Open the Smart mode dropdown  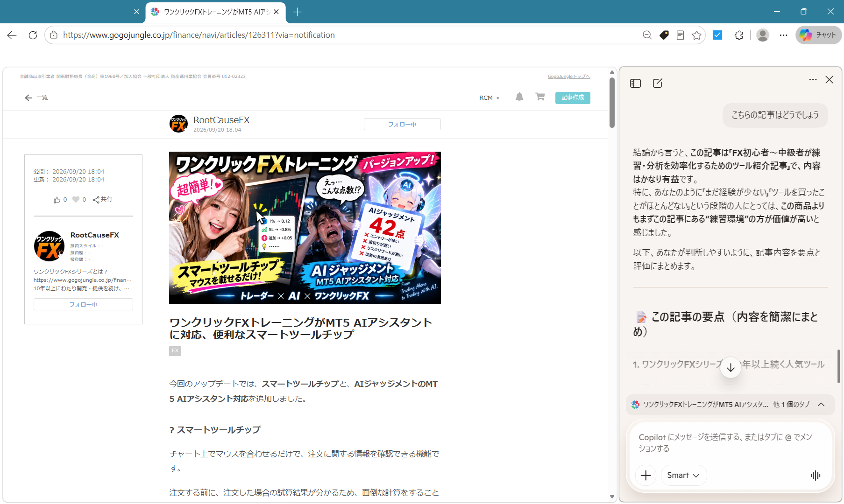tap(683, 475)
